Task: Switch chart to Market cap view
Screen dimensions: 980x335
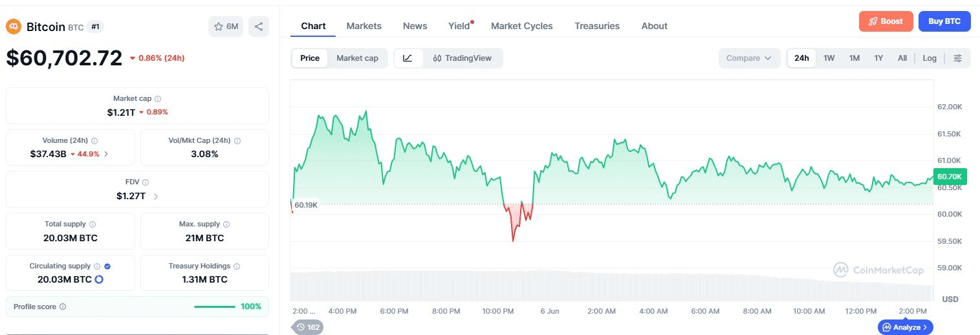Action: click(357, 58)
